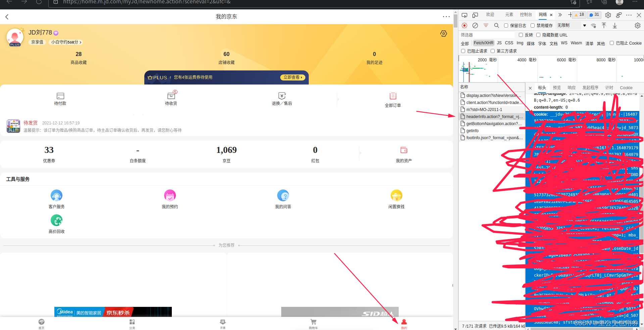Toggle device emulation icon in DevTools
The width and height of the screenshot is (644, 330).
475,15
